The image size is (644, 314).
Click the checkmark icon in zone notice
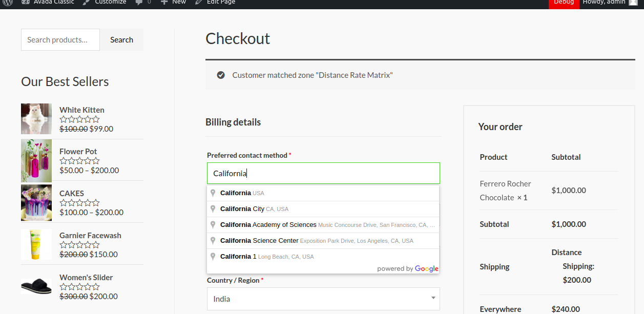pos(221,75)
